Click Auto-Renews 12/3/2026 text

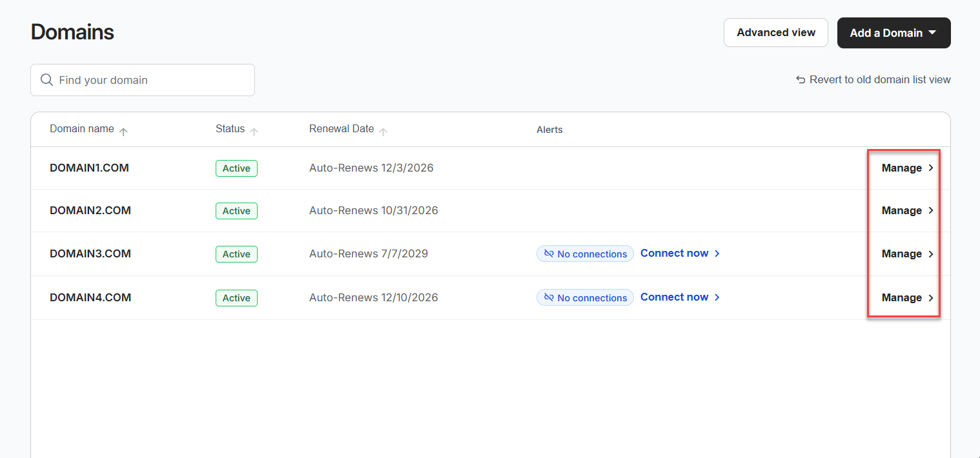(371, 168)
